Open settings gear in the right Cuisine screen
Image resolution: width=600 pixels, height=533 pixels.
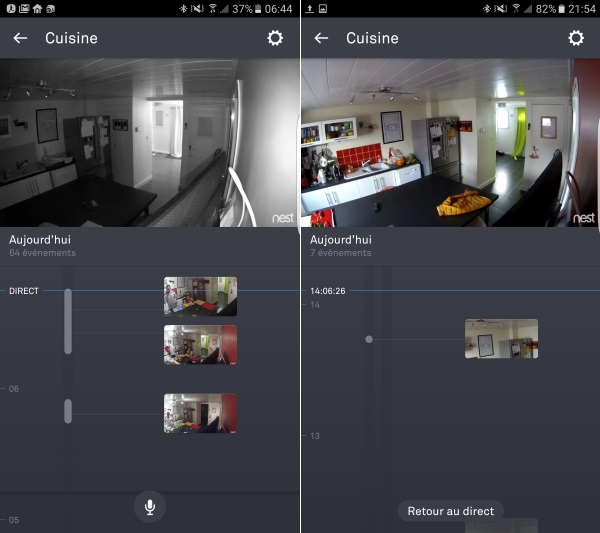(576, 38)
